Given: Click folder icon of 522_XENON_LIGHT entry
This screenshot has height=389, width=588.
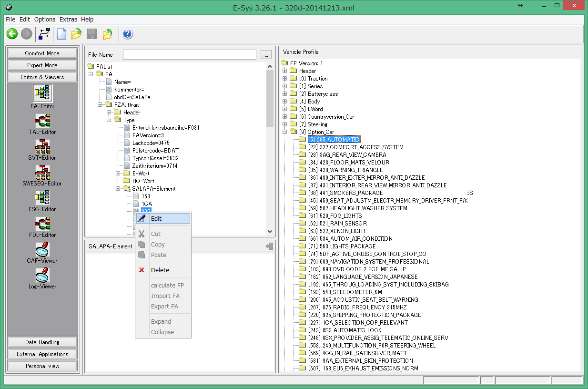Looking at the screenshot, I should tap(302, 231).
